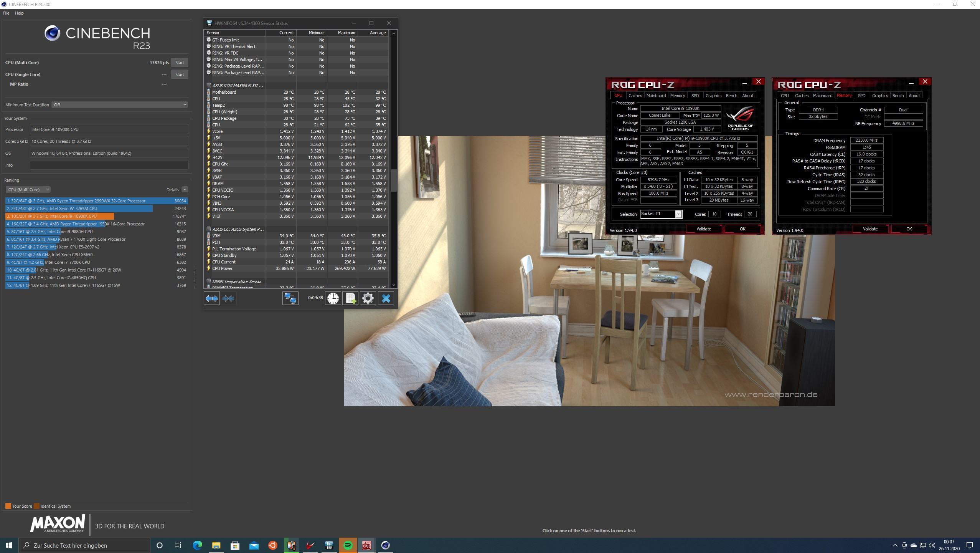
Task: Click OK in left CPU-Z window
Action: pyautogui.click(x=742, y=229)
